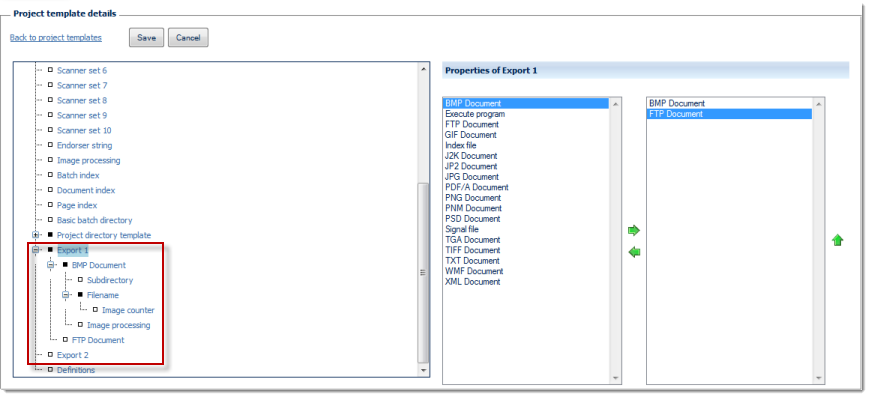Select WMF Document in available list
This screenshot has width=869, height=397.
coord(525,271)
